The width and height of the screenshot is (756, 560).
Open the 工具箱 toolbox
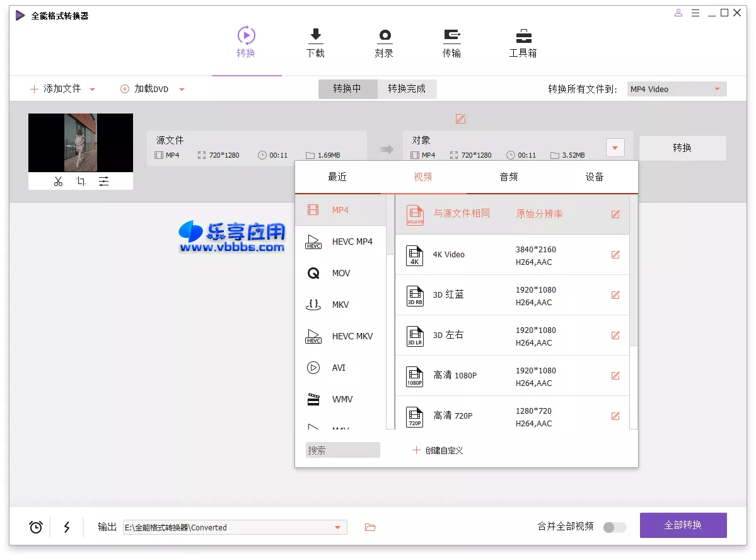click(x=522, y=43)
